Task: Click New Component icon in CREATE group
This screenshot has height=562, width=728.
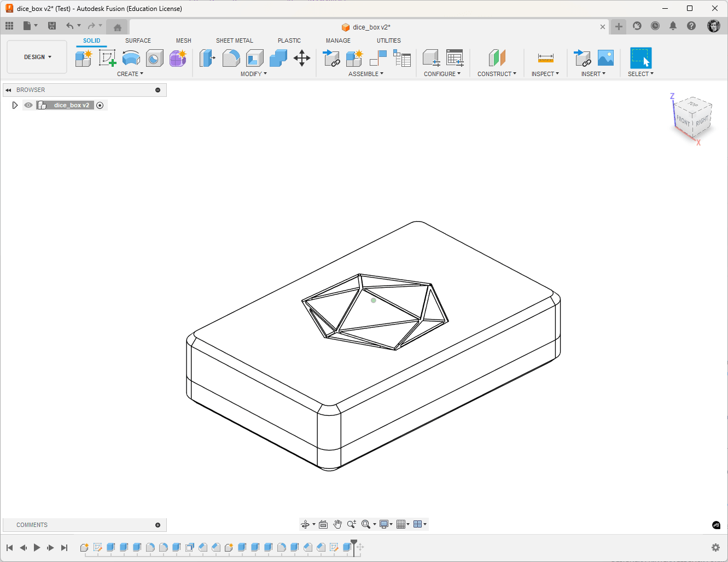Action: (x=84, y=58)
